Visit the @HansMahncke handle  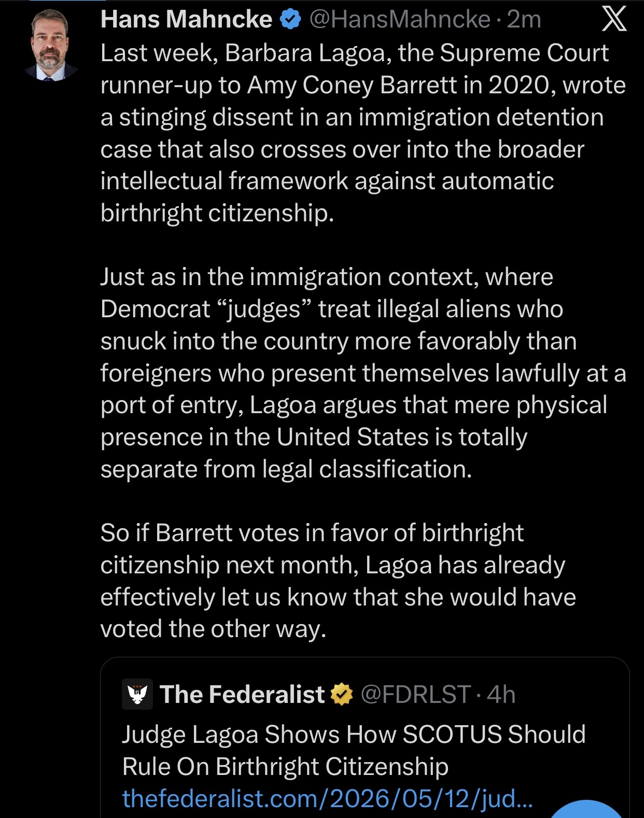400,19
